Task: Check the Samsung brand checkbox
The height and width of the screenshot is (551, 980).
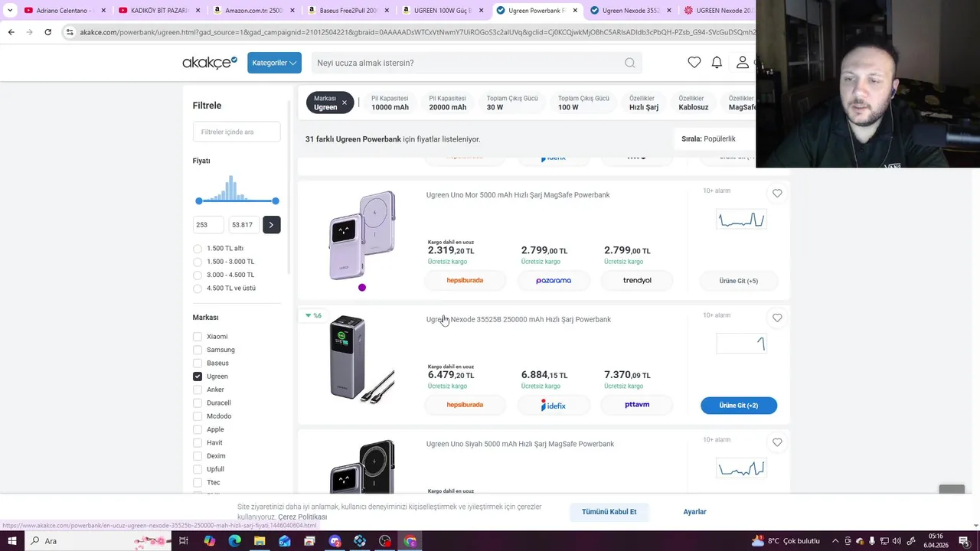Action: (198, 350)
